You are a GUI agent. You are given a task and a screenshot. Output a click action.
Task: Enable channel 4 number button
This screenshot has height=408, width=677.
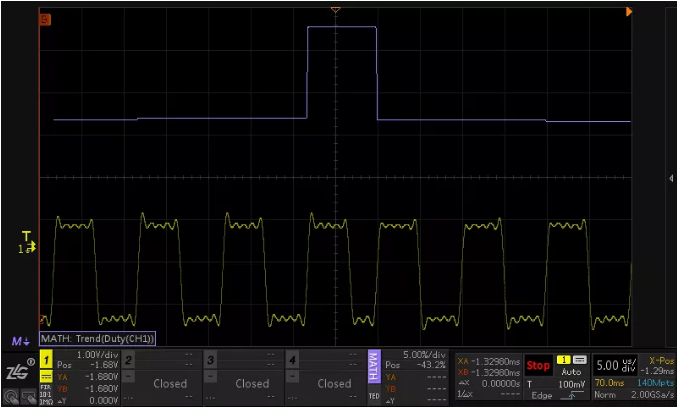[x=292, y=360]
